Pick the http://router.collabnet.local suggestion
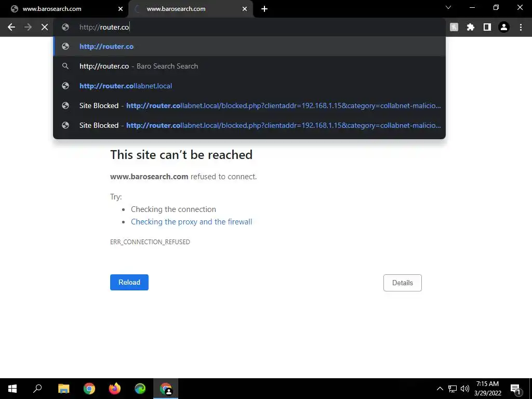This screenshot has width=532, height=399. click(249, 86)
